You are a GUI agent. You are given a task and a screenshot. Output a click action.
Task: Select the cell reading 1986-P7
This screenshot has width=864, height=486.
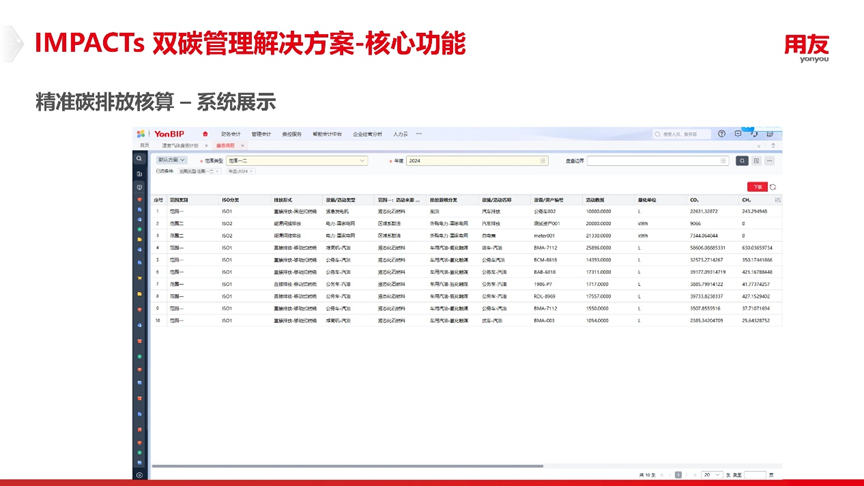543,284
